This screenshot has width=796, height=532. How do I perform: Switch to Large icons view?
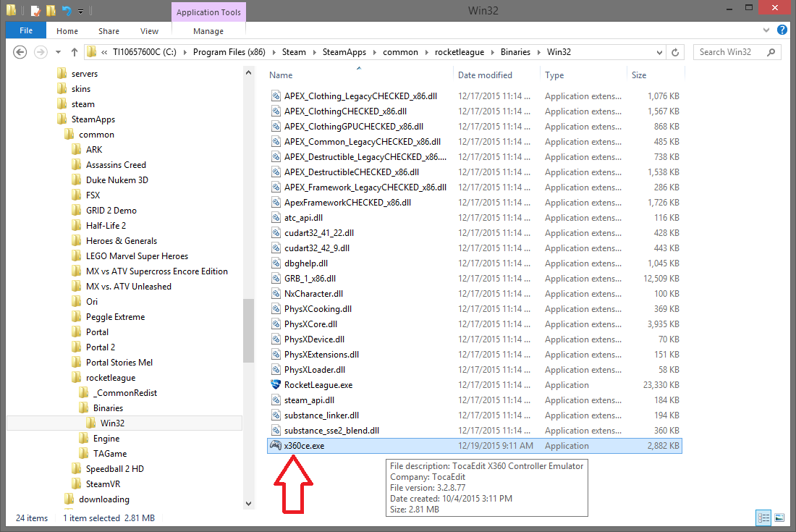coord(779,518)
